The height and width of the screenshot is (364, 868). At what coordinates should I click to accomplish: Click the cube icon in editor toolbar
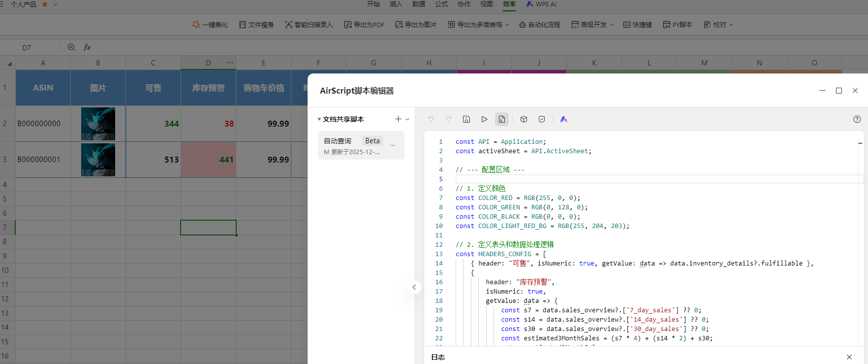click(524, 119)
